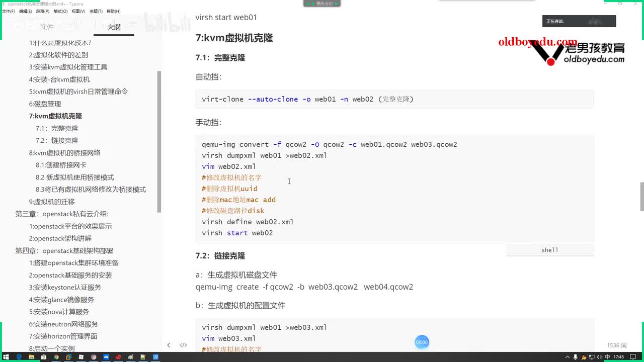The width and height of the screenshot is (644, 362).
Task: Open the 视图(V) menu
Action: click(78, 11)
